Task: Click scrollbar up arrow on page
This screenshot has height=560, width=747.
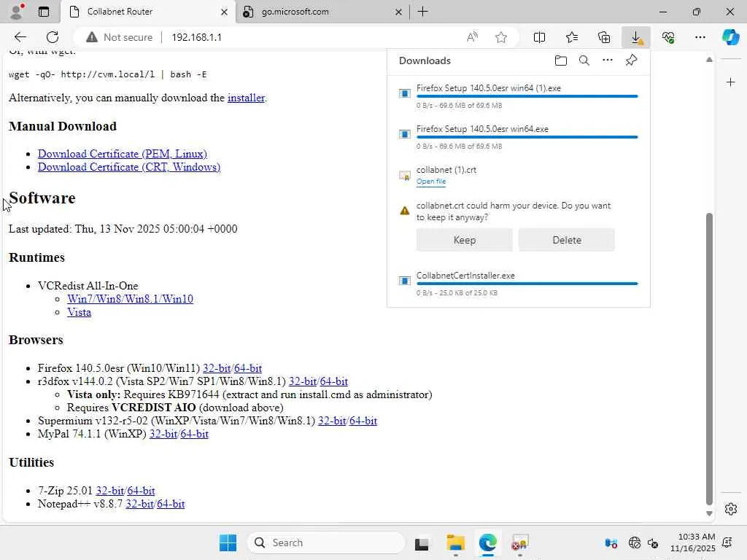Action: tap(709, 60)
